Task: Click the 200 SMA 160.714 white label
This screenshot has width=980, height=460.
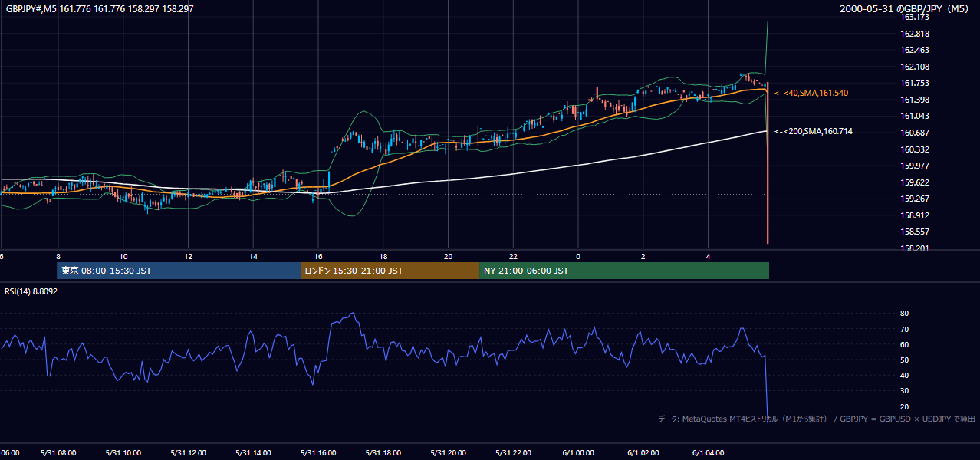Action: pyautogui.click(x=813, y=132)
